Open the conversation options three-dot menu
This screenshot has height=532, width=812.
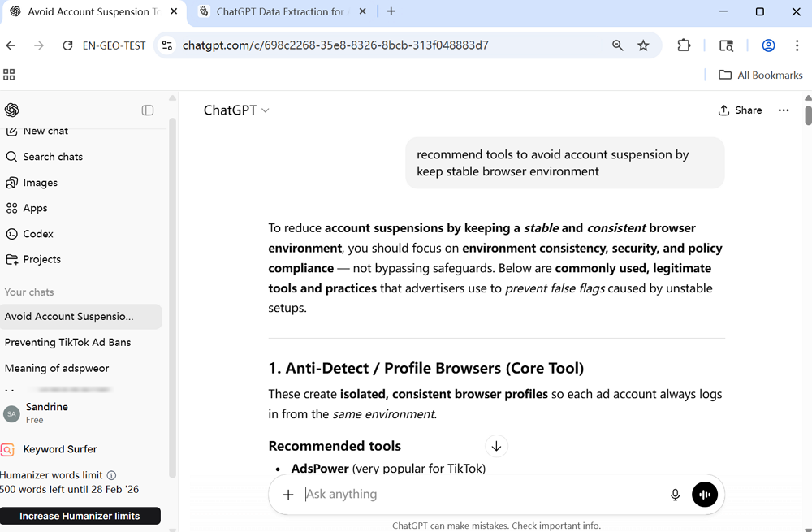tap(783, 110)
